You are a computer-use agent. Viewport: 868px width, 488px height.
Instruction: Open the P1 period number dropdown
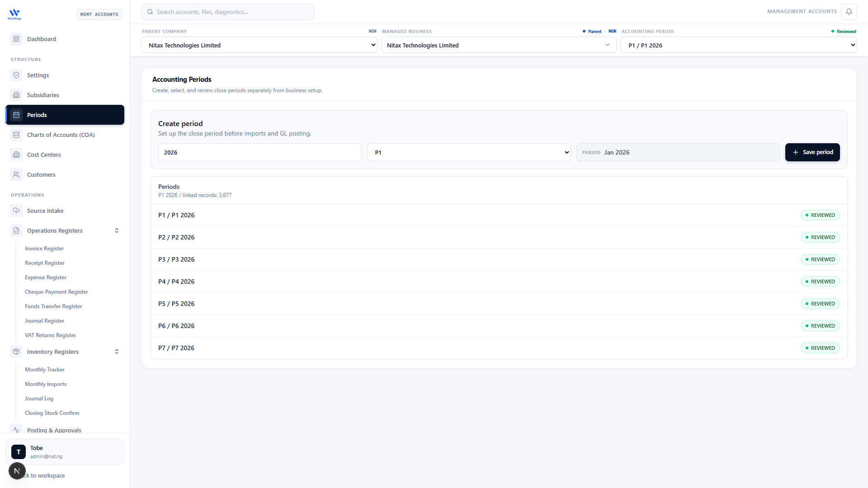point(469,152)
